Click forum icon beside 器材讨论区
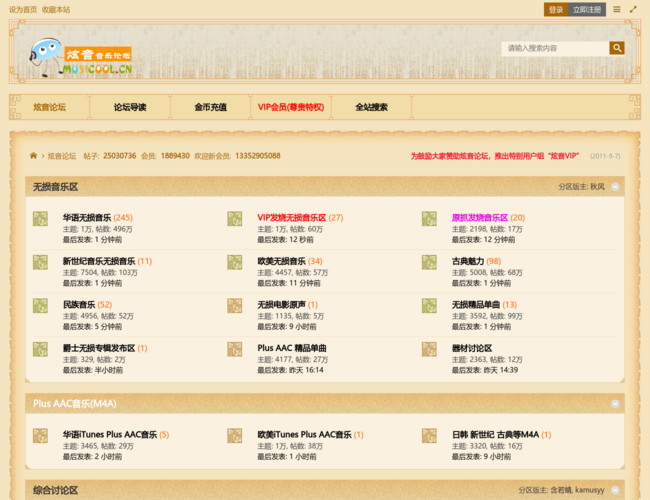 click(429, 349)
